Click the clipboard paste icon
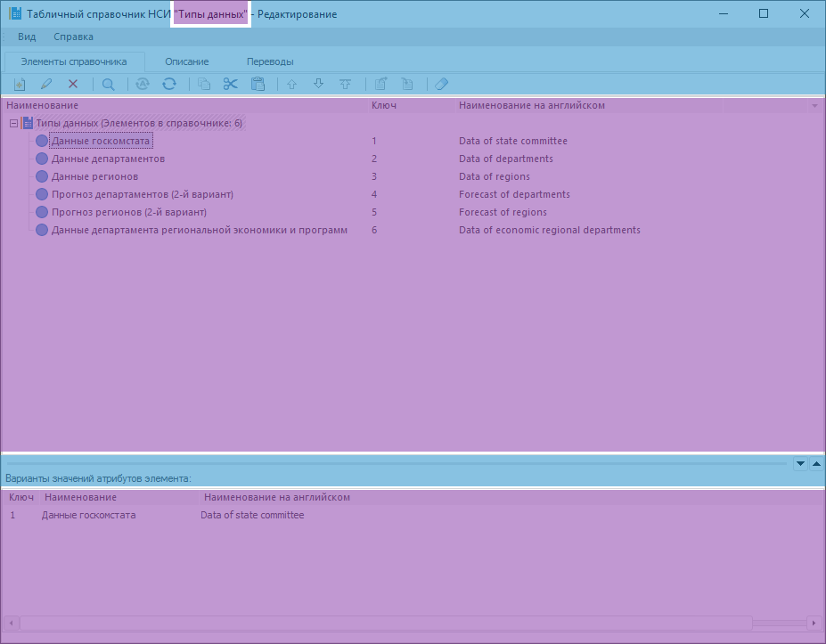 point(258,84)
